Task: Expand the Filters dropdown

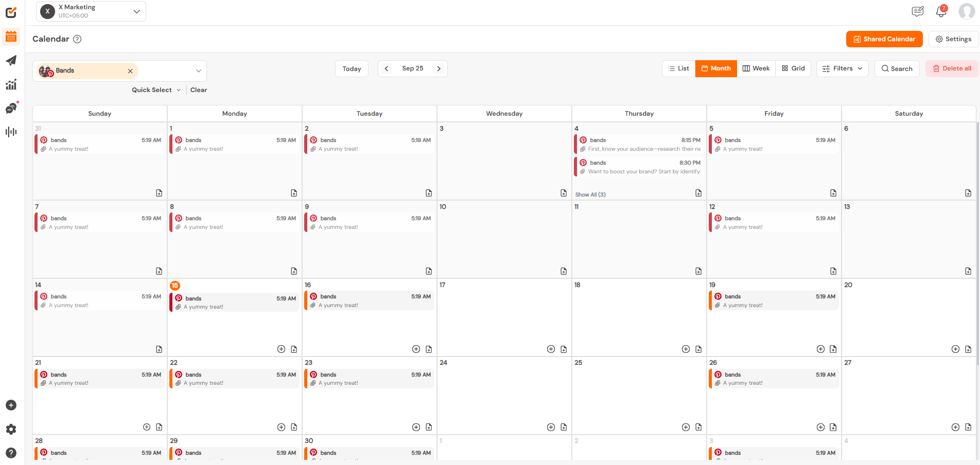Action: click(x=842, y=68)
